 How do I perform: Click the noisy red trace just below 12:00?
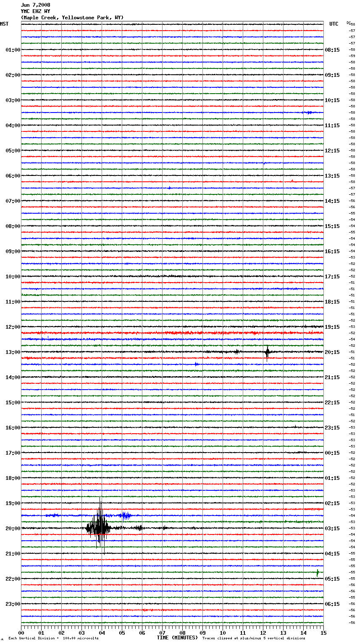(172, 333)
